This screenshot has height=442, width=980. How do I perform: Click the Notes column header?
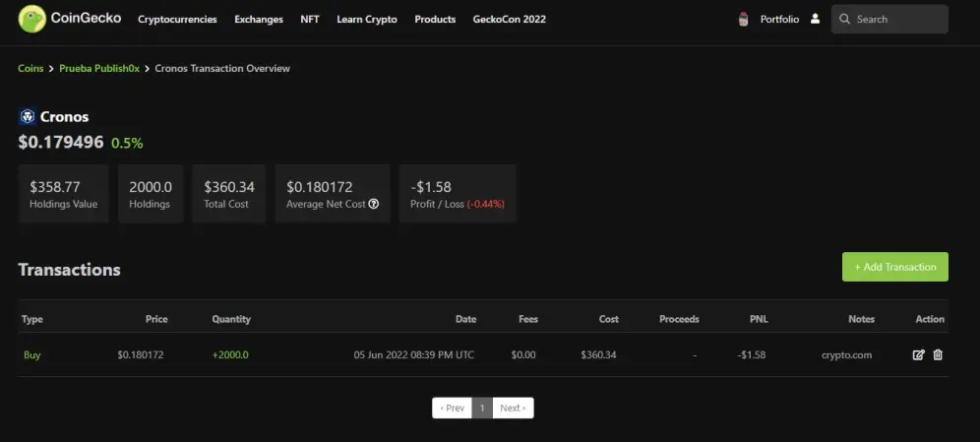coord(861,319)
